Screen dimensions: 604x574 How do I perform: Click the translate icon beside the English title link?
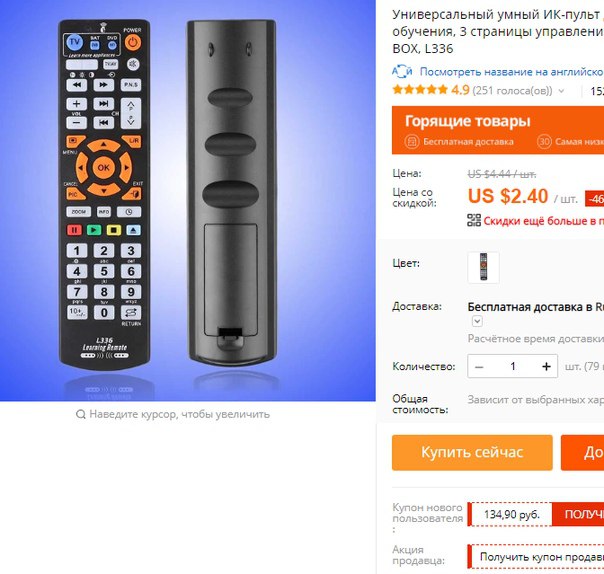tap(402, 72)
